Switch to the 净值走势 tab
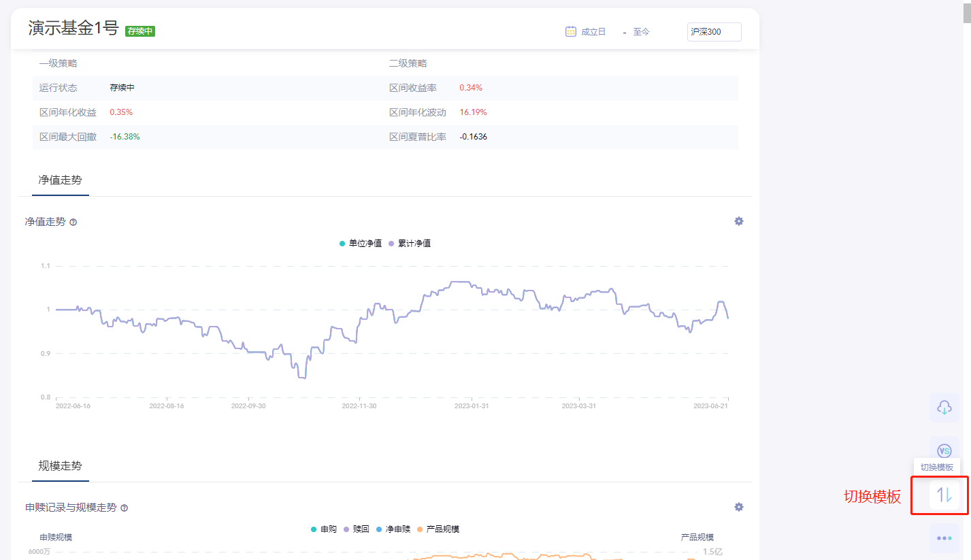This screenshot has width=971, height=560. tap(60, 180)
